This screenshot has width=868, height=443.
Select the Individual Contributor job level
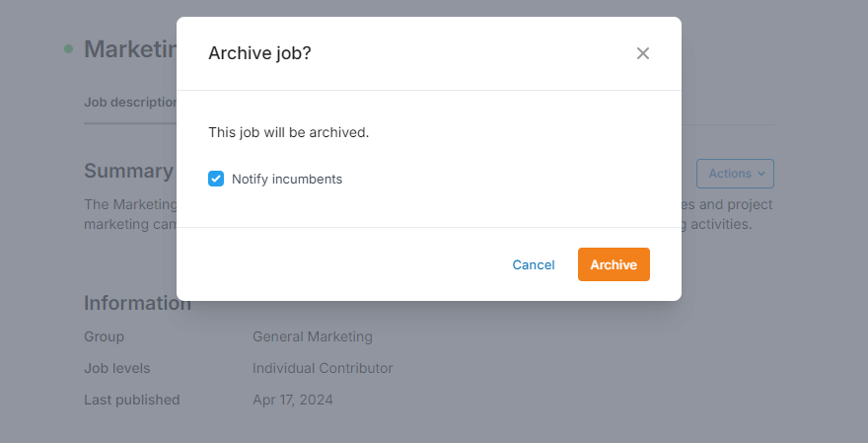click(323, 368)
